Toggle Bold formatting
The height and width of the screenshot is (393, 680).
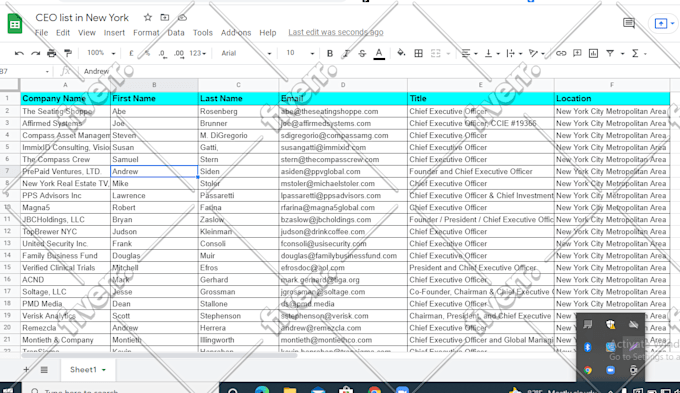(x=330, y=53)
